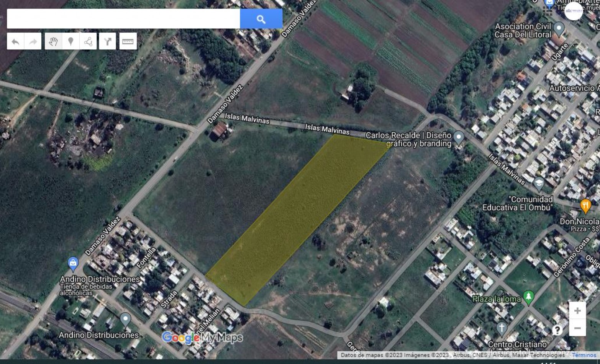Click the Carlos Recalde location pin
The image size is (600, 364).
pos(458,137)
